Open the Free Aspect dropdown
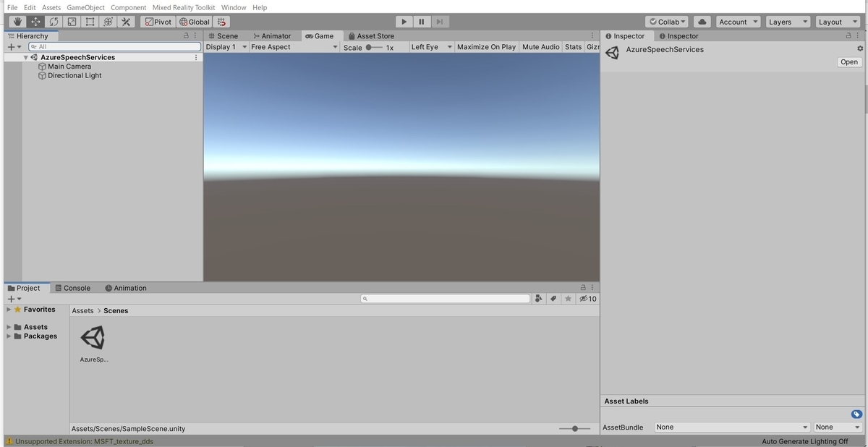Viewport: 868px width, 447px height. tap(294, 47)
